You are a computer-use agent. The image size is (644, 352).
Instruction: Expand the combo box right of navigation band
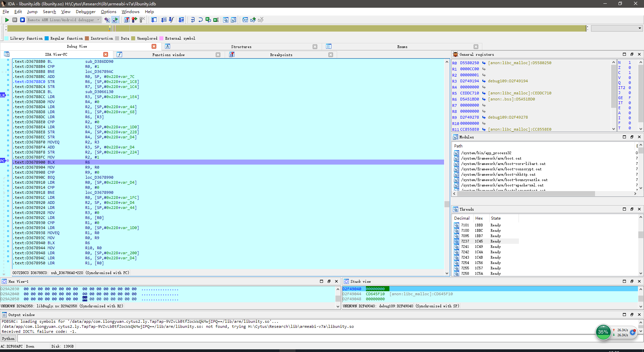click(x=640, y=28)
